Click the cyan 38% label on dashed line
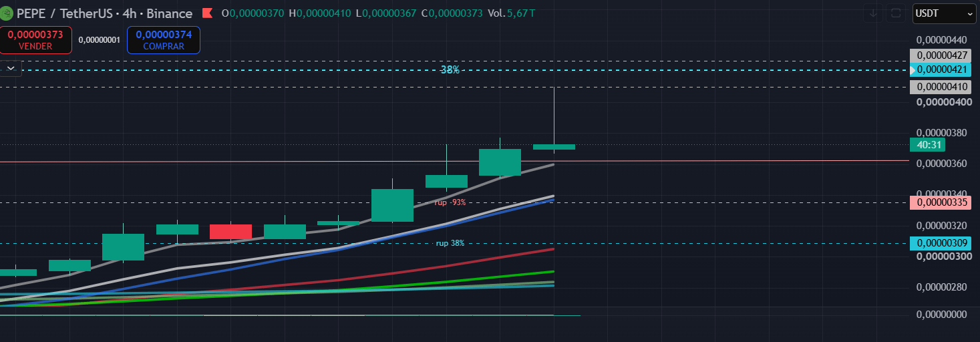 coord(450,69)
